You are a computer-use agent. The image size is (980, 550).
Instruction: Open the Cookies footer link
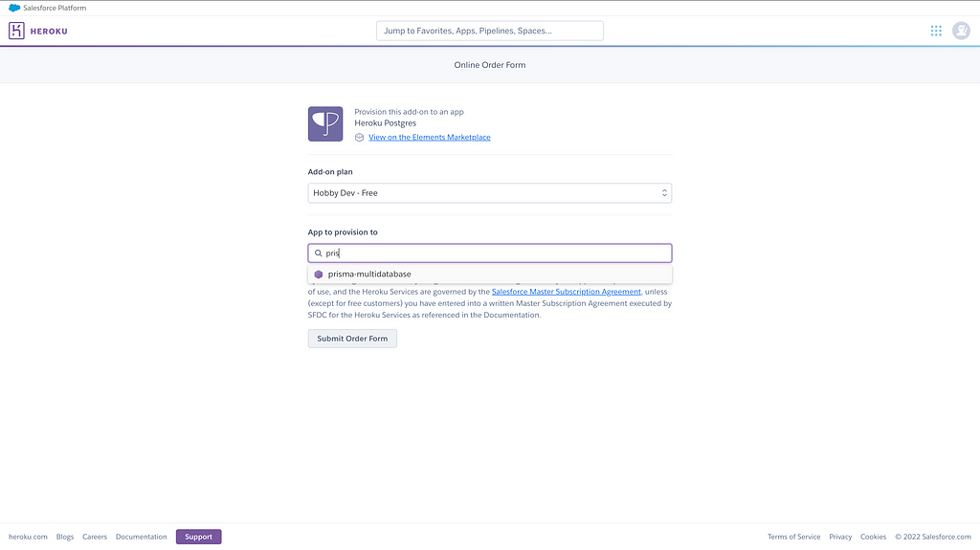tap(873, 537)
